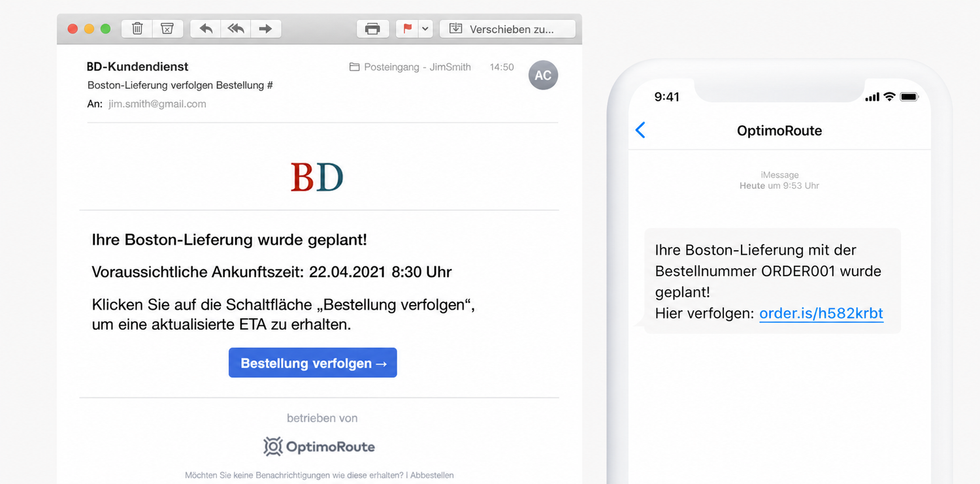This screenshot has width=980, height=484.
Task: Click the OptimoRoute conversation title on phone
Action: (779, 131)
